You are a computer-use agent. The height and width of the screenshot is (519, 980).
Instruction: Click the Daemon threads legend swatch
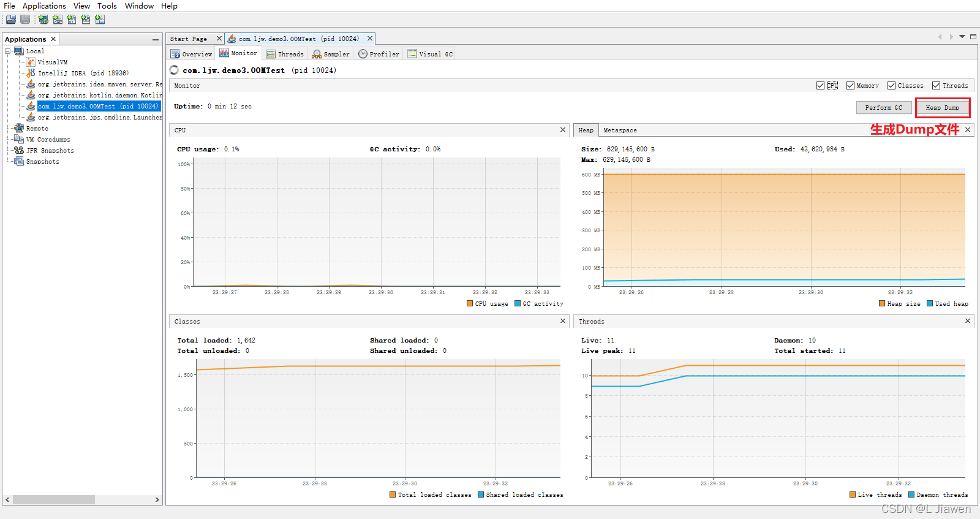911,494
